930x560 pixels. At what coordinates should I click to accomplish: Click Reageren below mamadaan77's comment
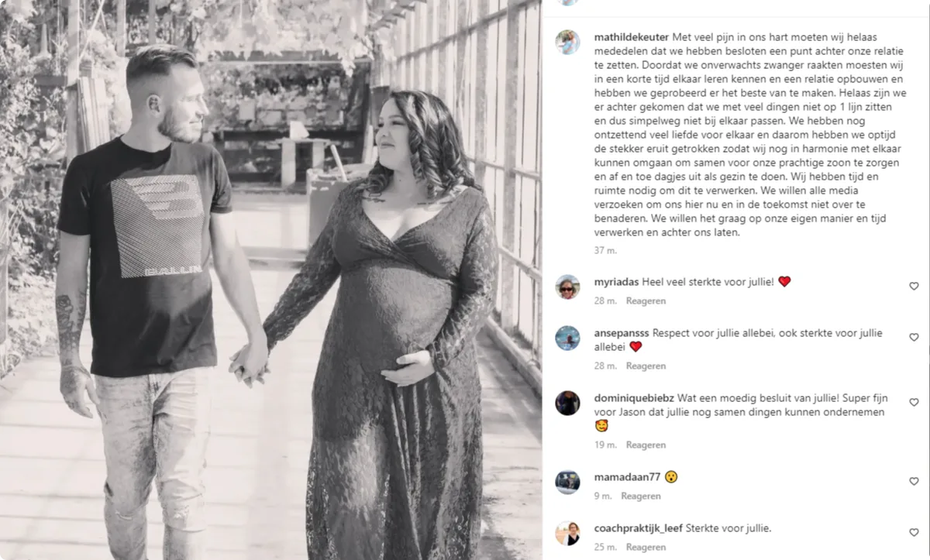[641, 496]
